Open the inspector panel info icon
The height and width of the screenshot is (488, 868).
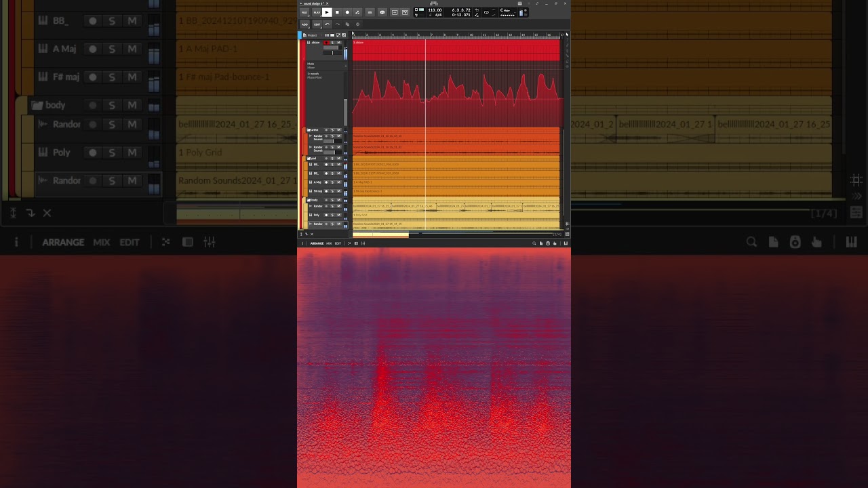tap(302, 243)
